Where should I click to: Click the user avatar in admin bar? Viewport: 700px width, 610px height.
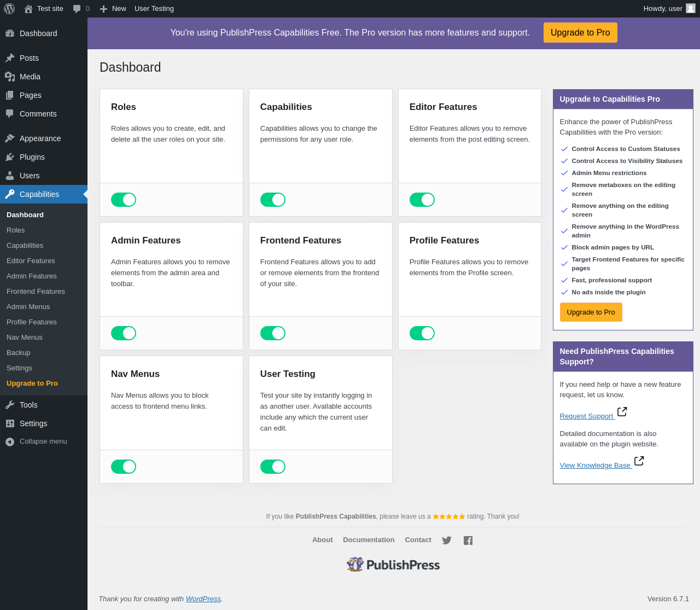click(x=691, y=8)
